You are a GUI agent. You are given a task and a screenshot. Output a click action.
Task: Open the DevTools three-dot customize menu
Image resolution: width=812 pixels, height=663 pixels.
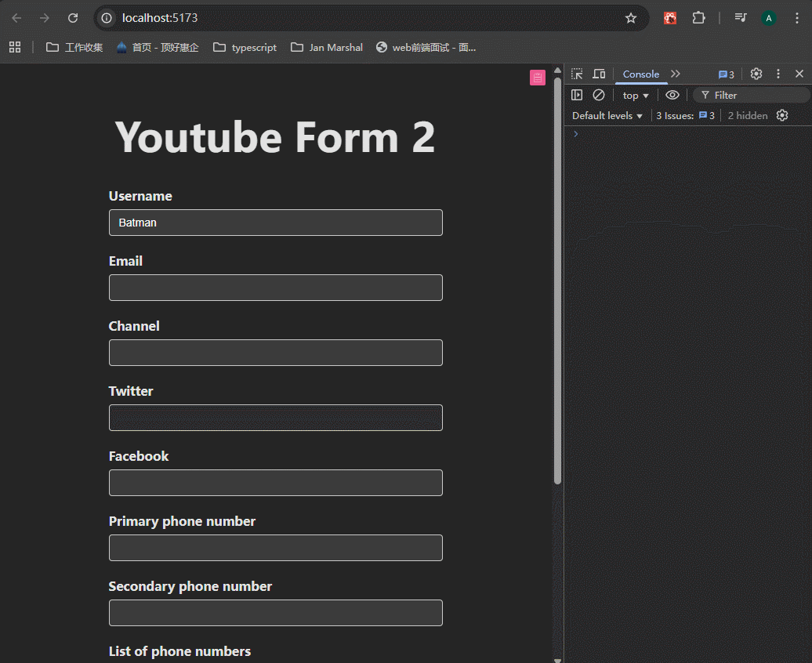click(778, 74)
